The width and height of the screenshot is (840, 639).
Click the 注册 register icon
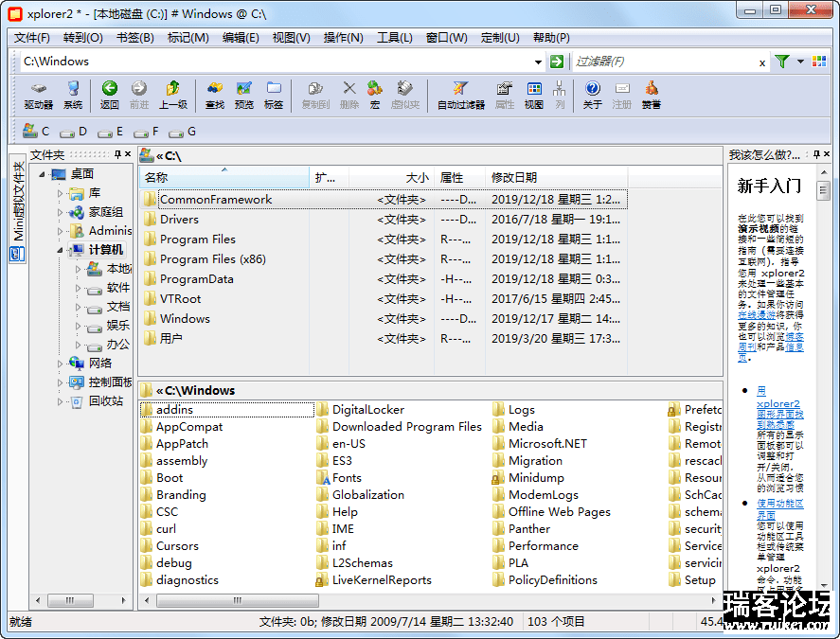tap(621, 95)
